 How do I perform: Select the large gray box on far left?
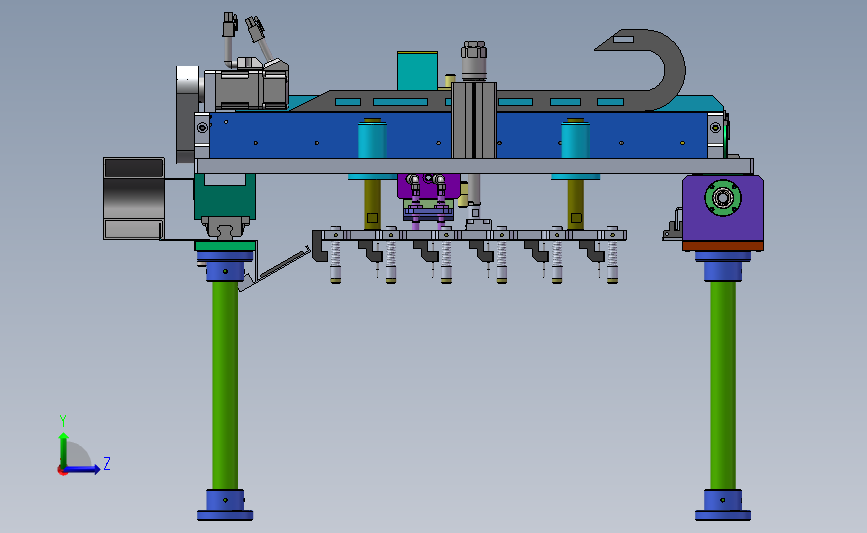pyautogui.click(x=134, y=198)
